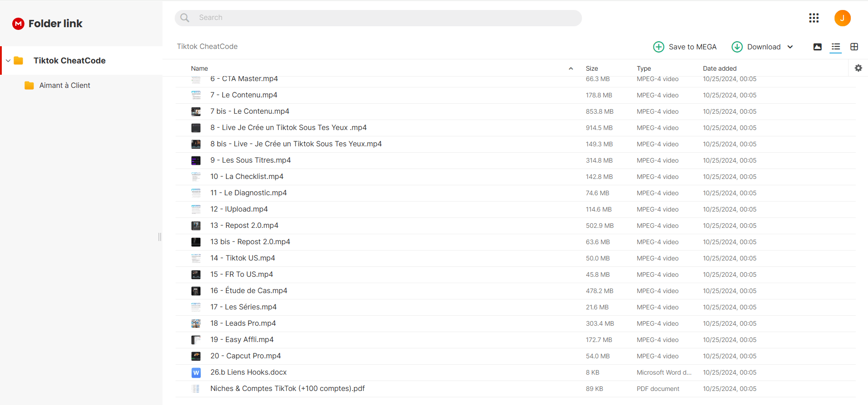Toggle sort order arrow on Name column
The image size is (868, 405).
coord(571,68)
